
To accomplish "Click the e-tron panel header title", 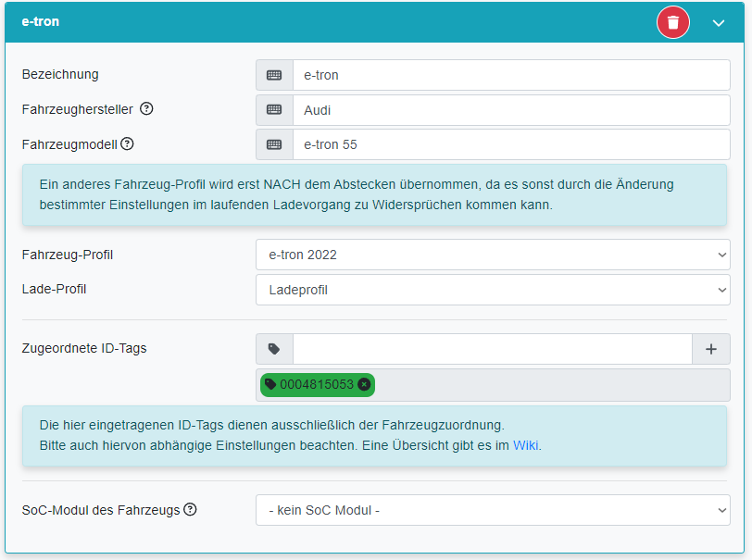I will [x=41, y=21].
